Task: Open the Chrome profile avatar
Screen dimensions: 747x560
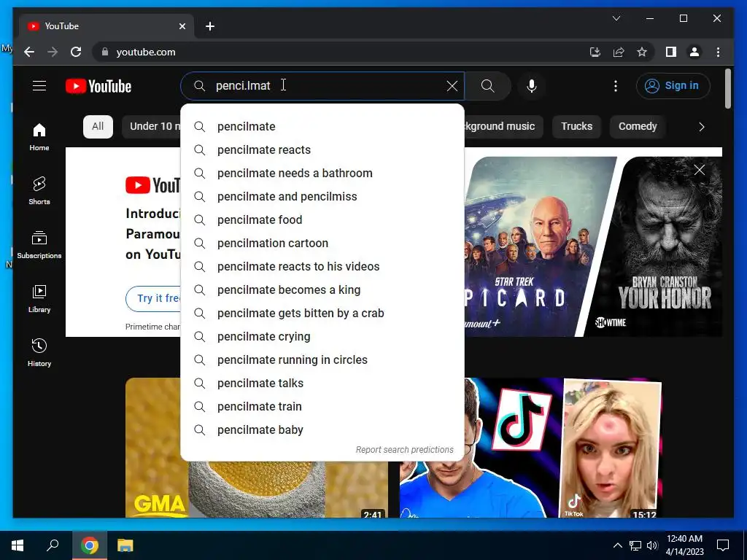Action: coord(694,52)
